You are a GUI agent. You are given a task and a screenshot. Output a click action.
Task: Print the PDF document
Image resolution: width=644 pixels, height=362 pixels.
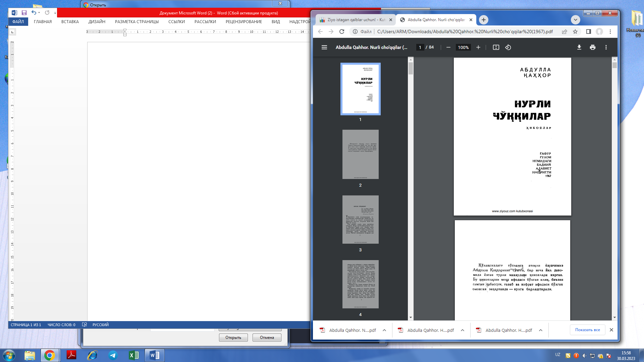point(592,47)
